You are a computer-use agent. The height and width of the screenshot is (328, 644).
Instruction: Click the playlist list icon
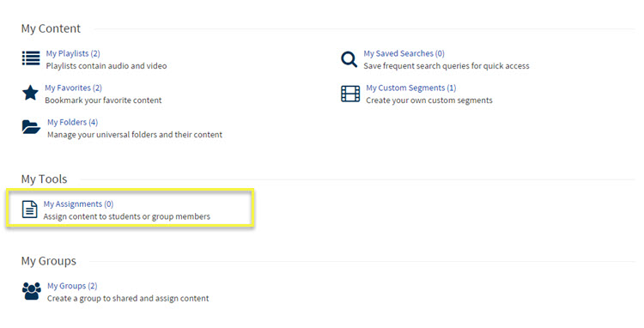point(31,58)
